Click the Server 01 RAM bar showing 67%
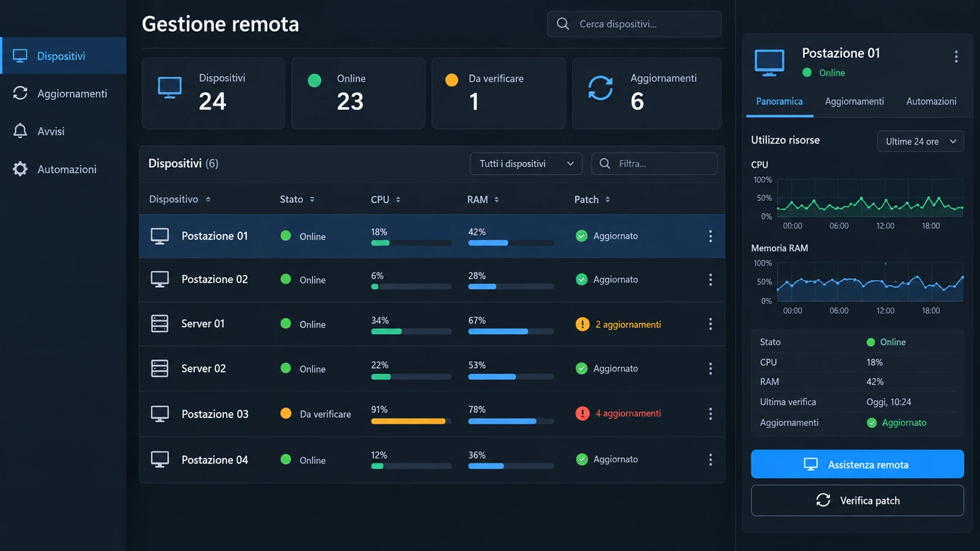 click(511, 331)
